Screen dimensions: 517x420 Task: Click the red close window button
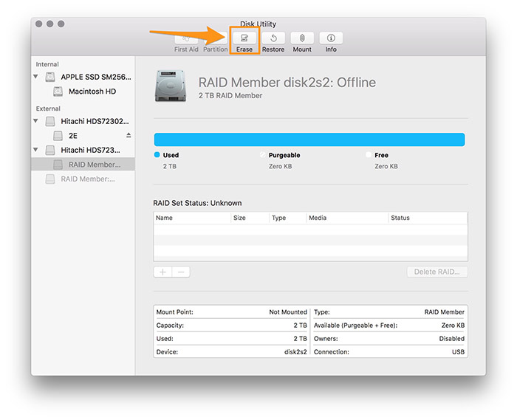click(38, 24)
